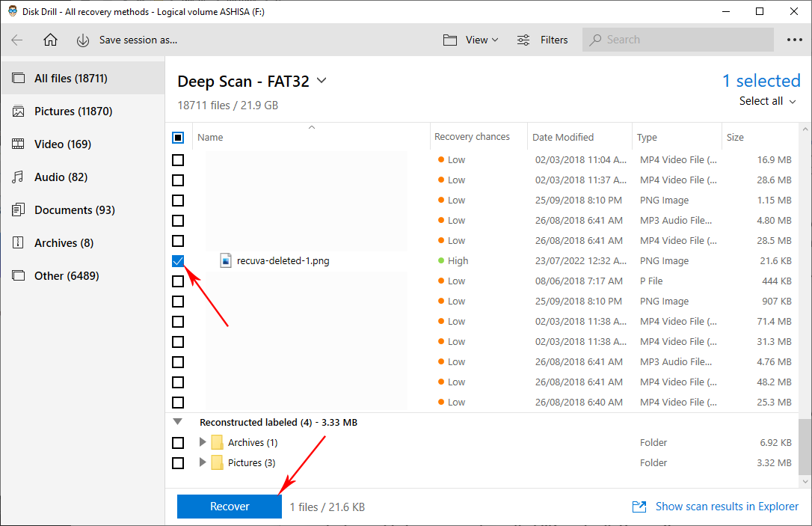Check the 16.9 MB MP4 file checkbox
Image resolution: width=812 pixels, height=526 pixels.
coord(178,159)
